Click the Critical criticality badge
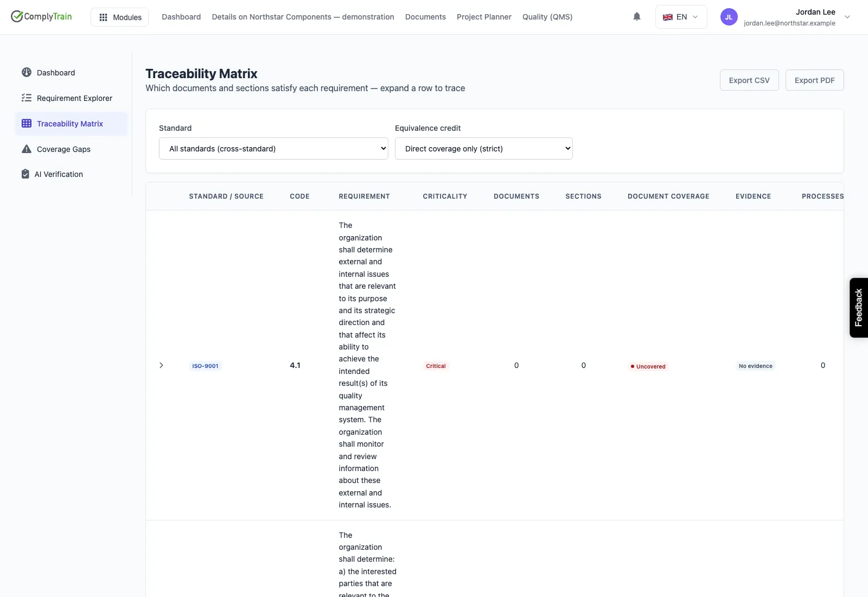The width and height of the screenshot is (868, 597). [x=436, y=366]
